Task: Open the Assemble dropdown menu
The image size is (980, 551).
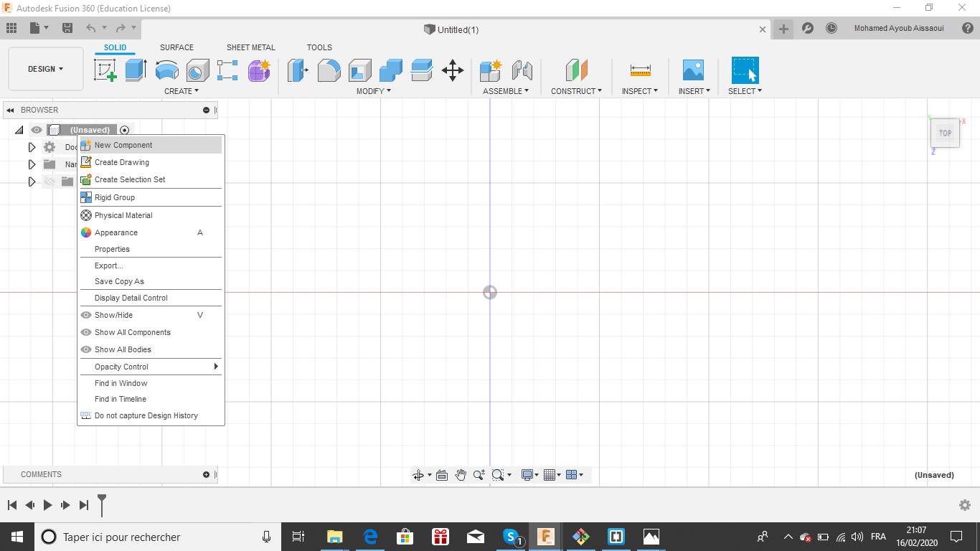Action: click(x=506, y=91)
